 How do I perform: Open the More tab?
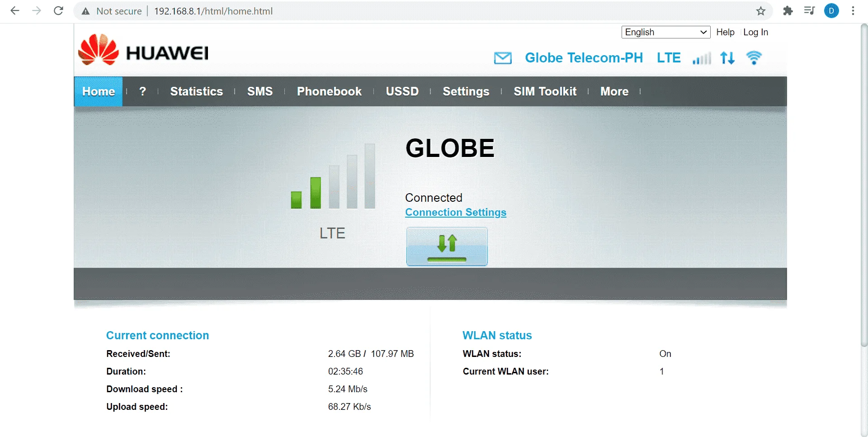614,91
